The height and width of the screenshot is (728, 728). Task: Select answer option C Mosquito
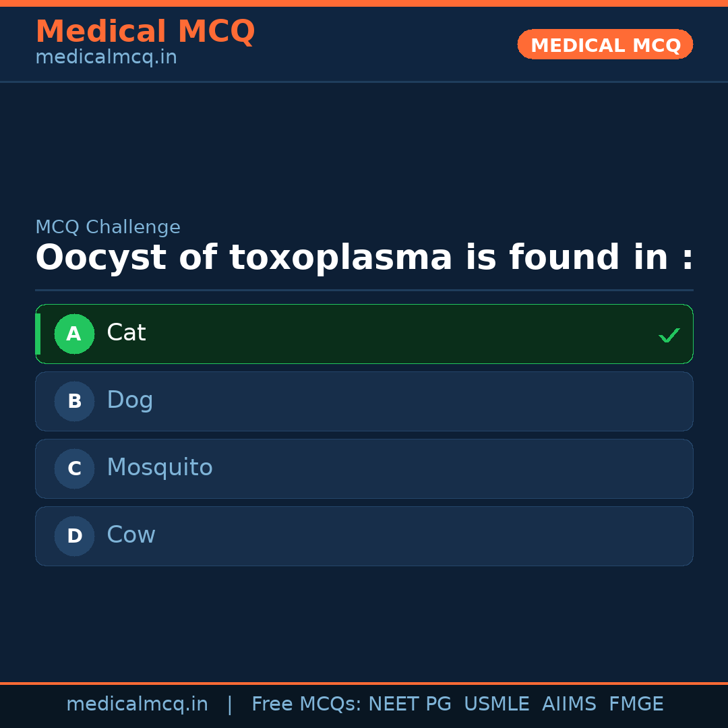coord(364,468)
